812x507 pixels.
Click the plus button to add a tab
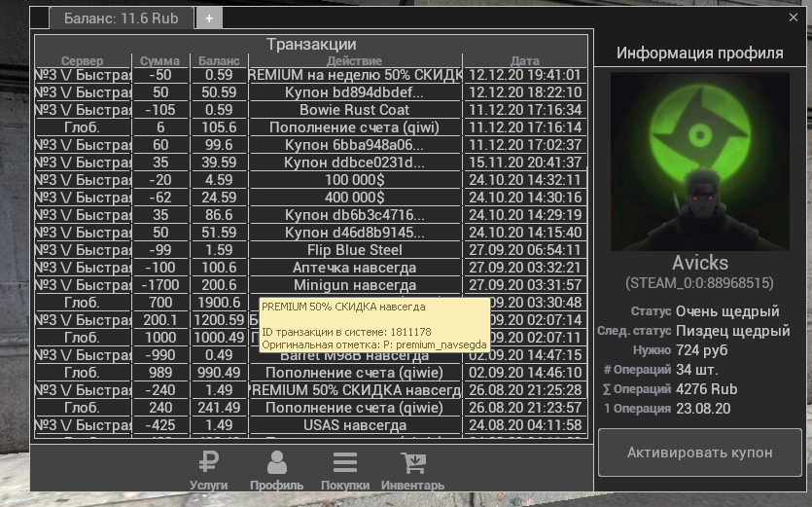(209, 18)
